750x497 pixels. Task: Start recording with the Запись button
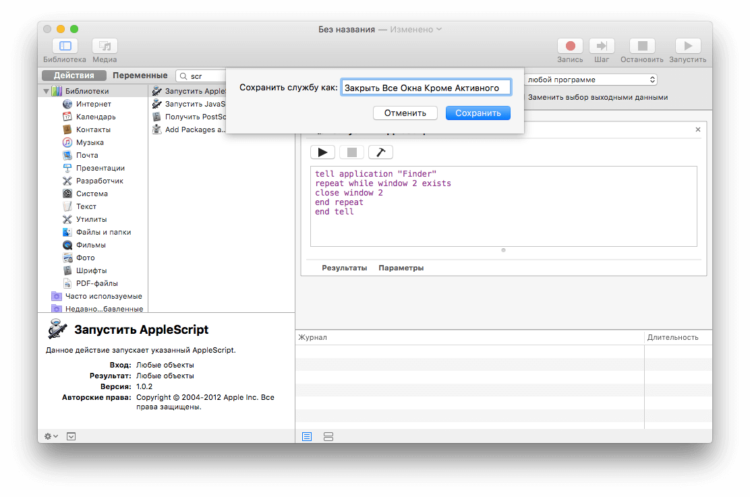570,46
